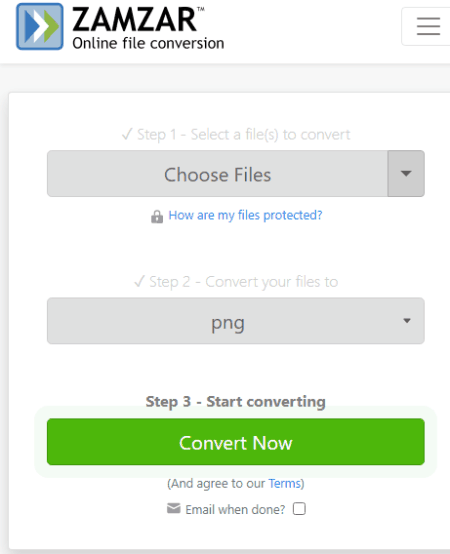Screen dimensions: 450x554
Task: Click the padlock icon beside protection link
Action: click(x=157, y=217)
